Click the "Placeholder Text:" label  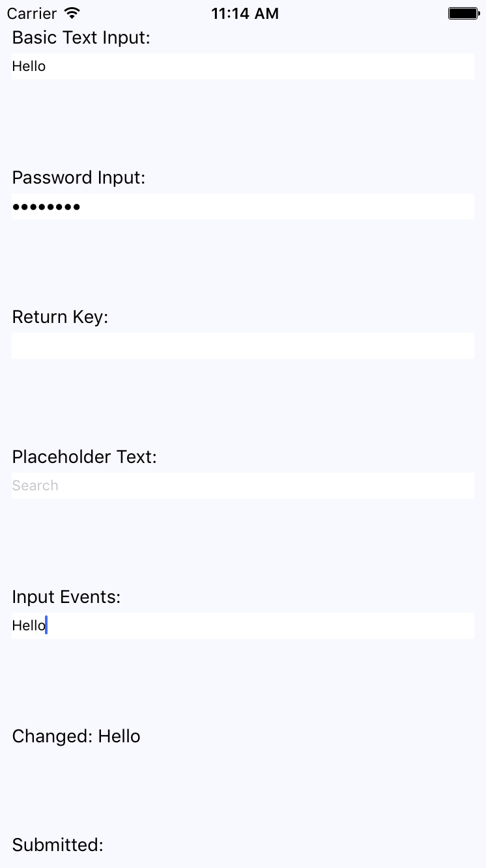[x=85, y=457]
